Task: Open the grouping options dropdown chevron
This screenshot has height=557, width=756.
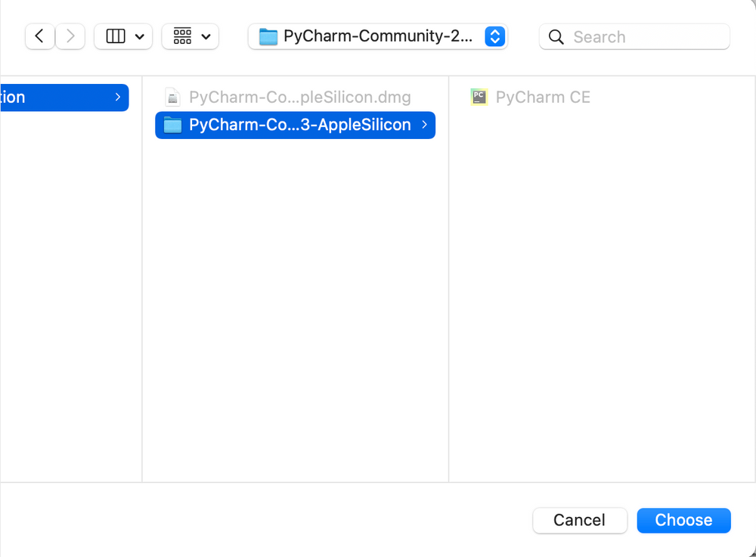Action: (x=206, y=37)
